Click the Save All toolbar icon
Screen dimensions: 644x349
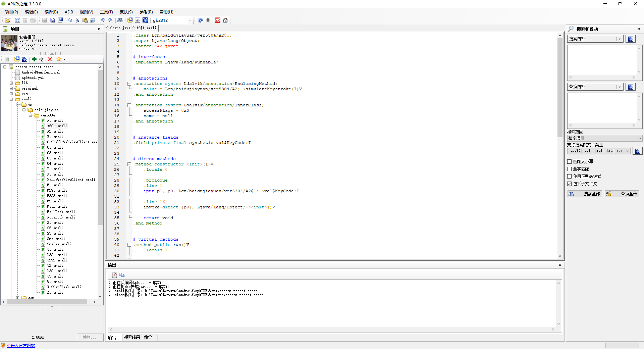click(52, 20)
